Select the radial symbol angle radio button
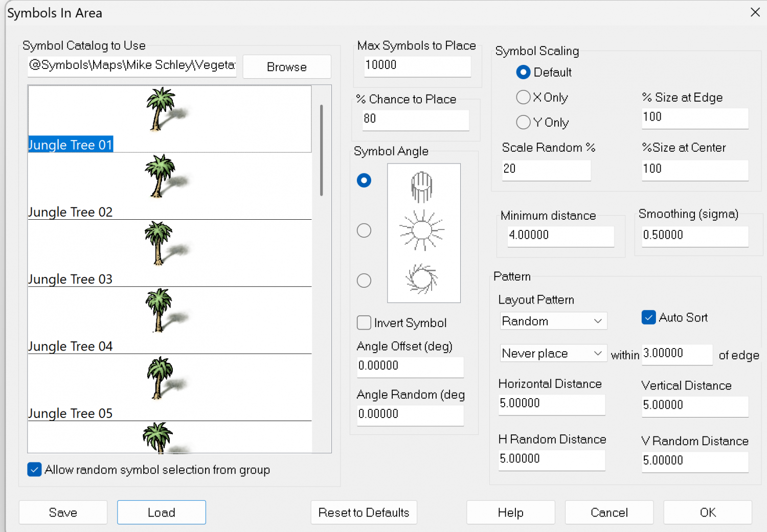 [364, 230]
